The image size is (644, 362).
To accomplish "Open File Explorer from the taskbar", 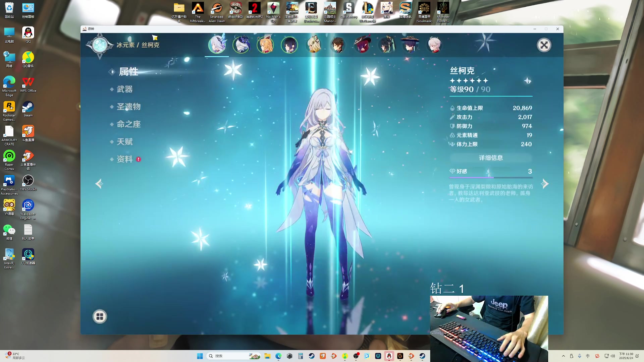I will tap(267, 356).
